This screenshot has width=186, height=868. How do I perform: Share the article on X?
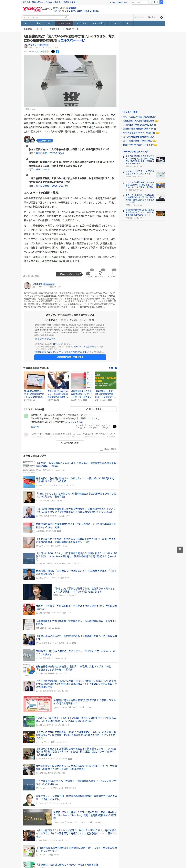pos(53,52)
